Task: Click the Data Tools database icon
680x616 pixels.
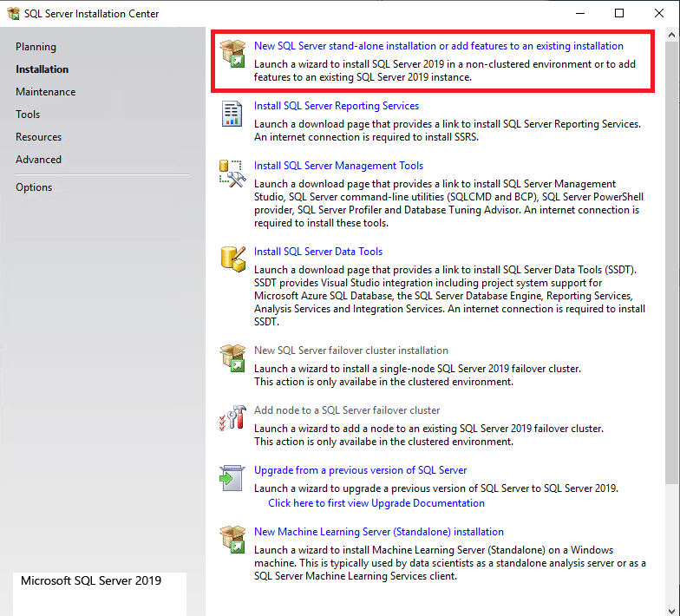Action: pos(232,259)
